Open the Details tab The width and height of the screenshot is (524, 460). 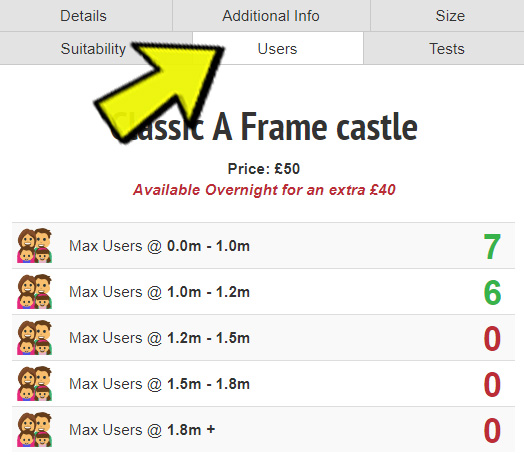point(86,16)
